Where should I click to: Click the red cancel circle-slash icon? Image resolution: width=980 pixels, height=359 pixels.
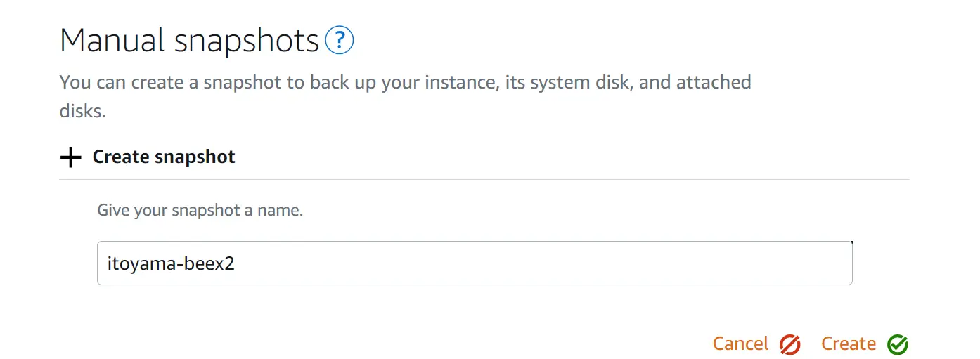point(790,344)
